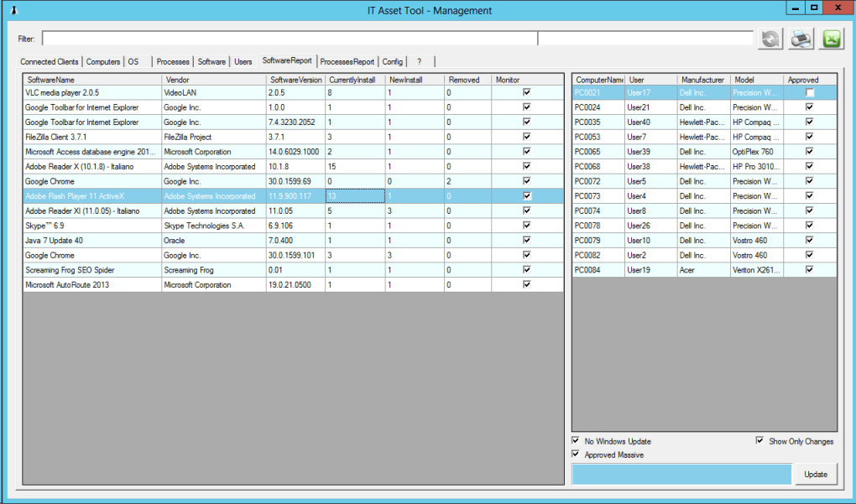Uncheck Monitor for VLC media player 2.0.5

click(x=526, y=92)
